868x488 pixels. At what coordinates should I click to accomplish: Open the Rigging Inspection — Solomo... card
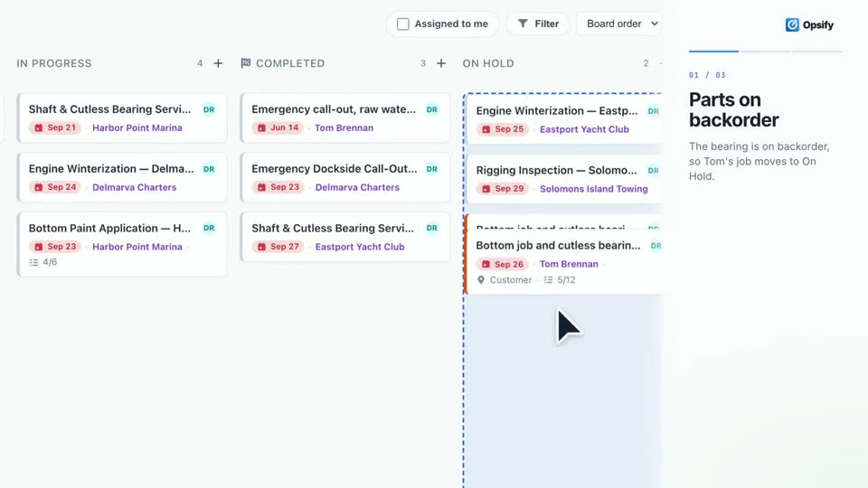(x=564, y=179)
